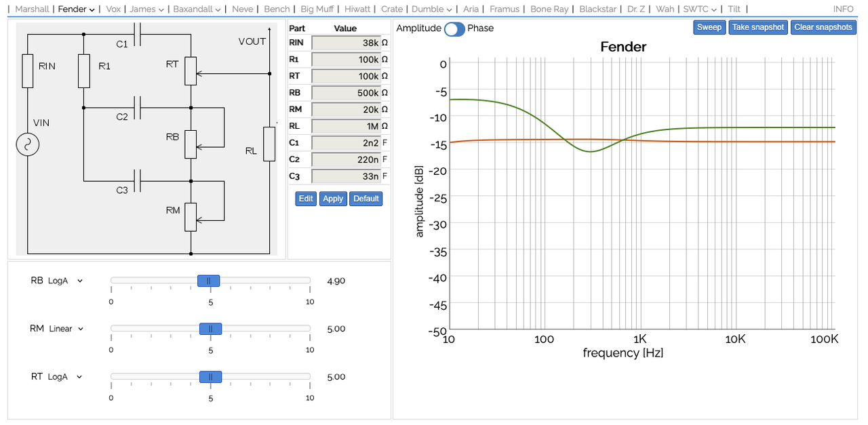Select the Marshall tone stack
Viewport: 868px width, 425px height.
(32, 9)
